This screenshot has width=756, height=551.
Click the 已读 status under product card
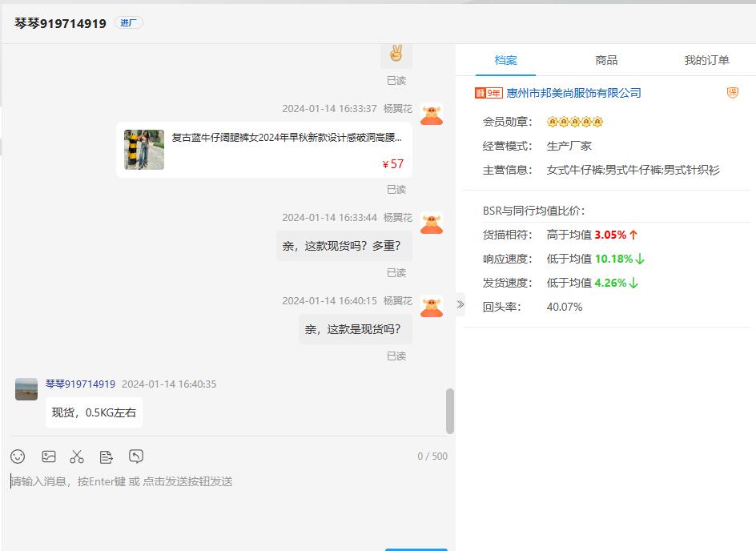[396, 190]
